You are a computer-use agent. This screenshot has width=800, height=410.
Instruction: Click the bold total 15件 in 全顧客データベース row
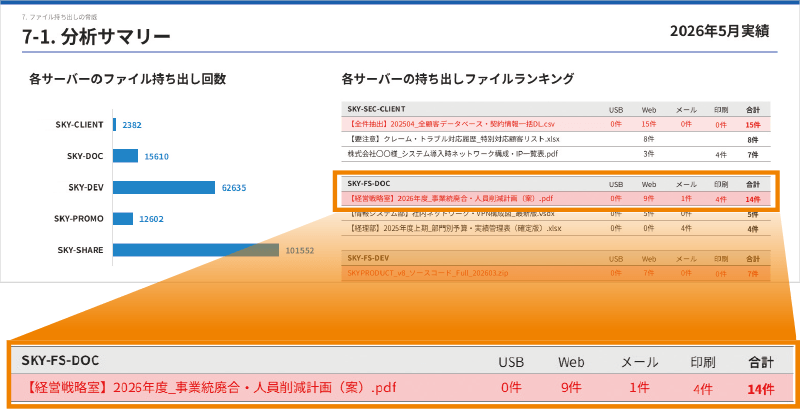point(753,124)
